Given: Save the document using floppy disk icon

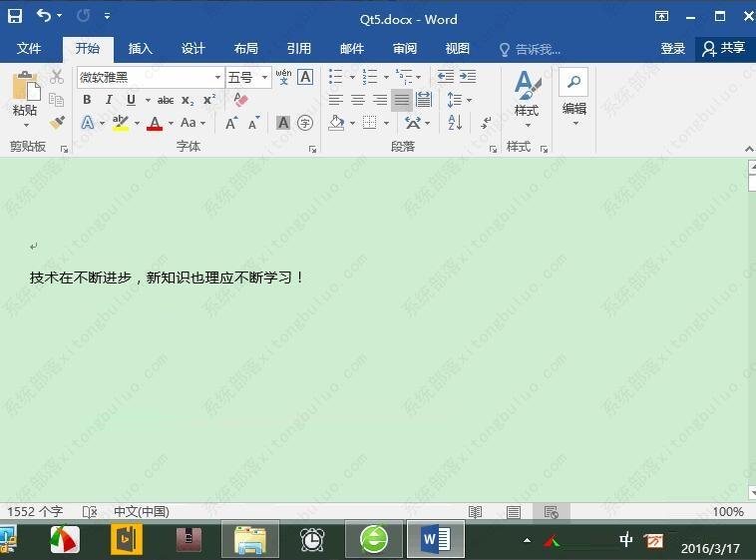Looking at the screenshot, I should click(15, 16).
